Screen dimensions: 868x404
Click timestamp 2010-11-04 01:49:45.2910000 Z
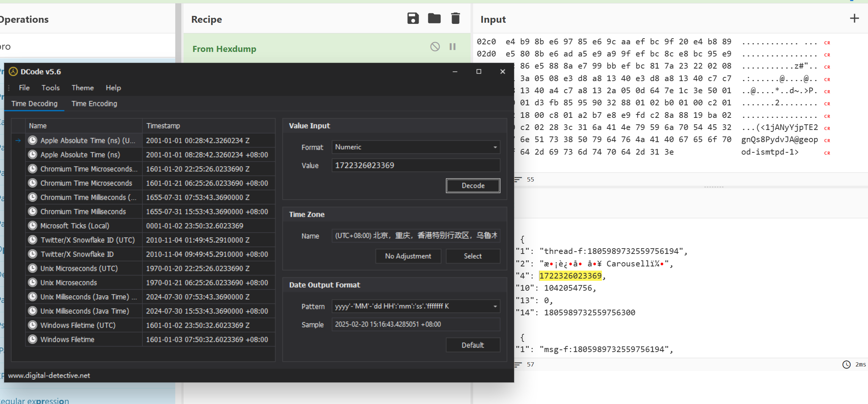pyautogui.click(x=198, y=240)
